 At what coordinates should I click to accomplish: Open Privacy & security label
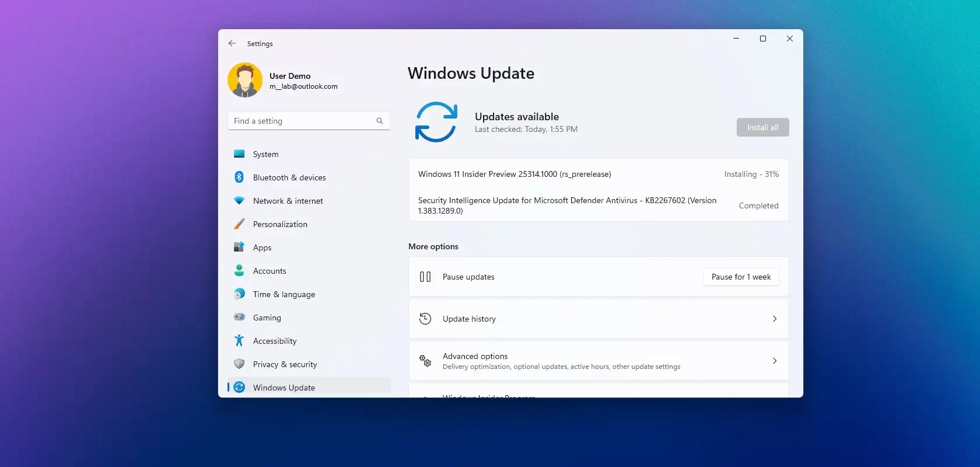pyautogui.click(x=285, y=364)
